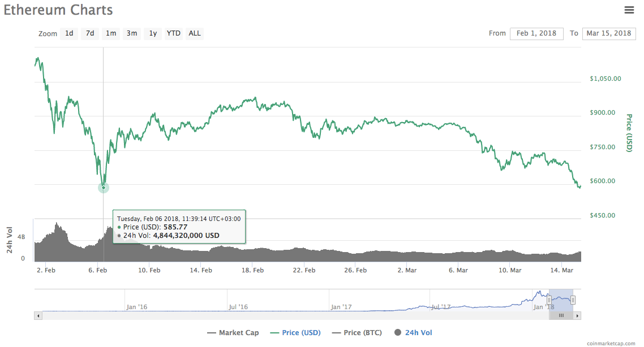Click the 10. Feb date axis label
Viewport: 644px width, 347px height.
click(x=149, y=270)
